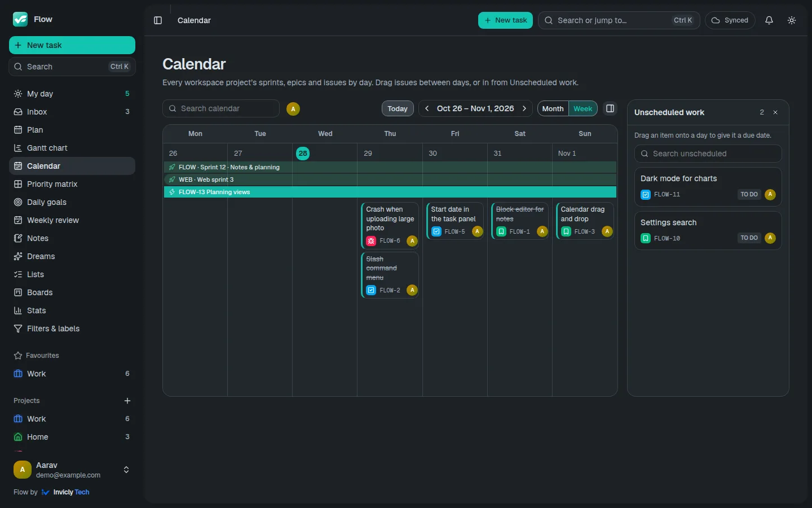The width and height of the screenshot is (812, 508).
Task: Close the Unscheduled work panel
Action: point(775,112)
